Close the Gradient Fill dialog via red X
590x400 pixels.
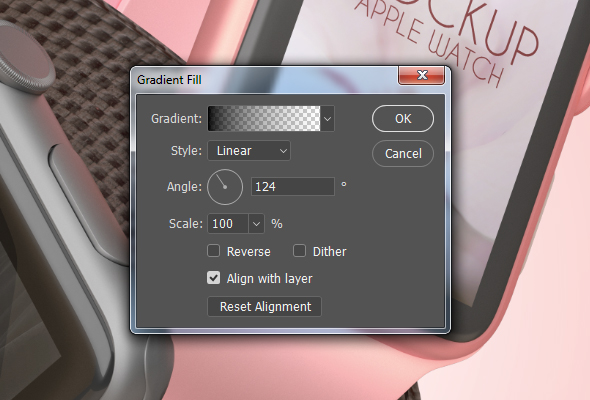pyautogui.click(x=422, y=75)
